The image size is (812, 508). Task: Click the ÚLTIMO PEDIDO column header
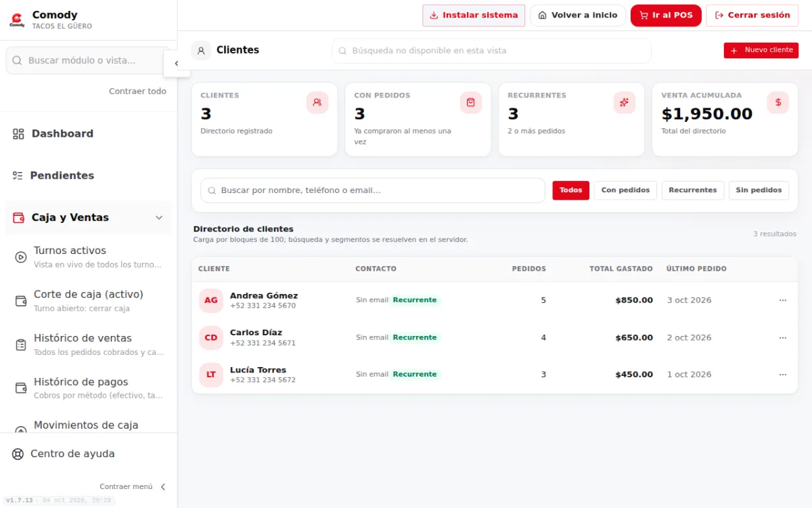(x=696, y=269)
